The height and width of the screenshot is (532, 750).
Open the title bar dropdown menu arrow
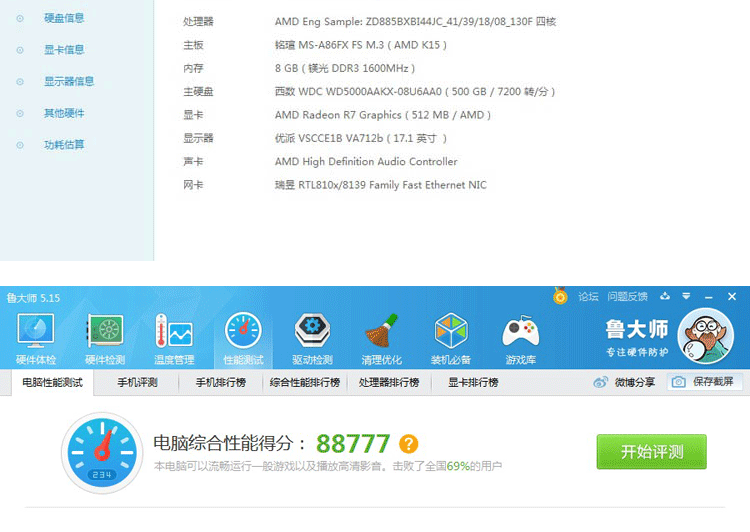[x=686, y=296]
